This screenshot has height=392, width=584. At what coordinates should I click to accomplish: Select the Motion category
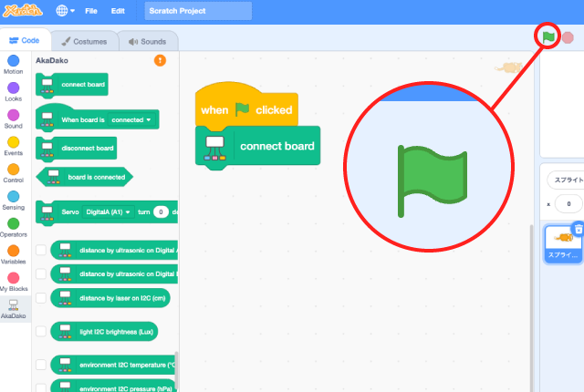[x=14, y=65]
